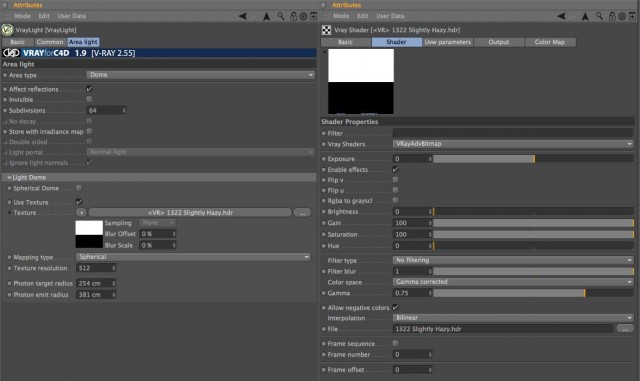The height and width of the screenshot is (381, 640).
Task: Open Color space Gamma corrected dropdown
Action: 513,282
